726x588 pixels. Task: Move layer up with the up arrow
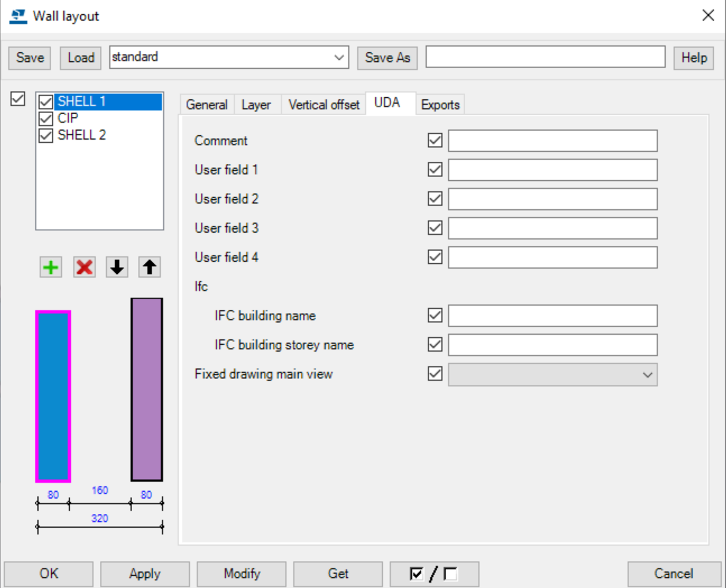[150, 267]
